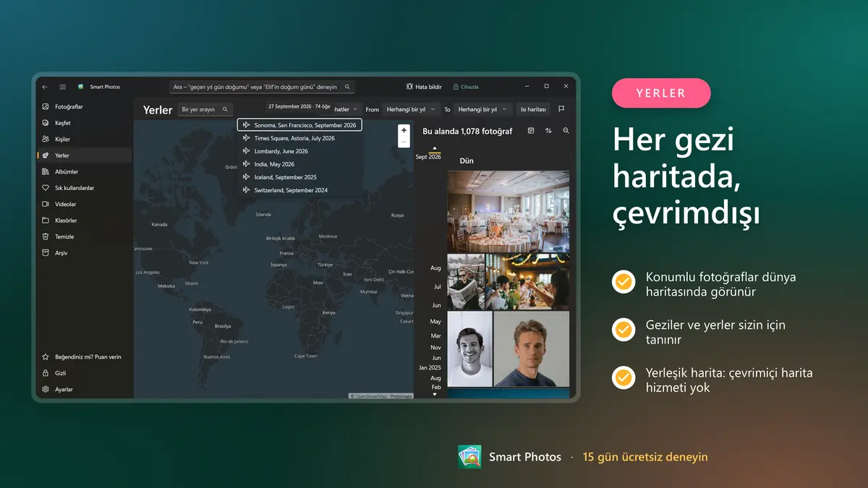
Task: Open Klasörler section
Action: click(x=85, y=221)
